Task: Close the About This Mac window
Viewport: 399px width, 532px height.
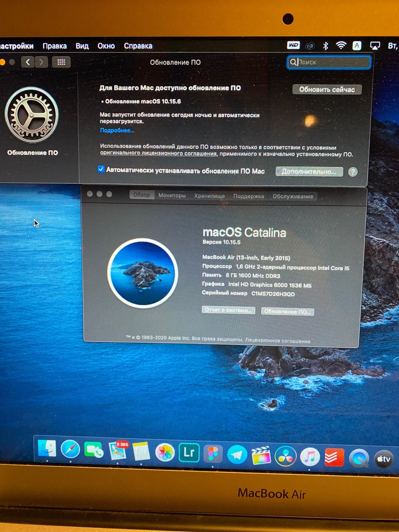Action: pos(89,194)
